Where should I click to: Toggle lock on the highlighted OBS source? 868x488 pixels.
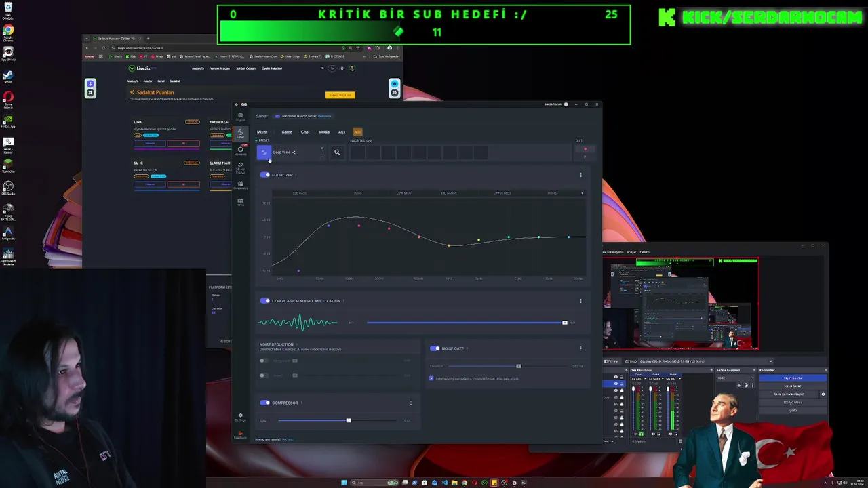coord(622,384)
